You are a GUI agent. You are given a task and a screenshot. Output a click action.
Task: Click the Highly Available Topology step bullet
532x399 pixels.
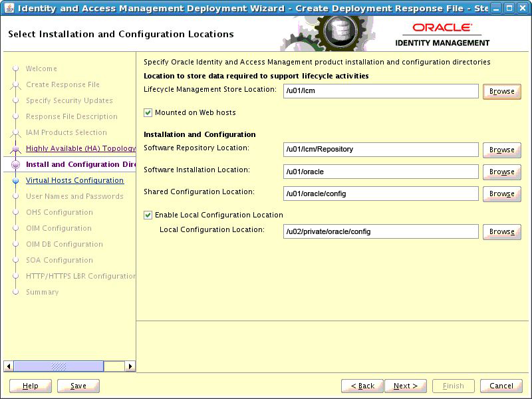click(x=15, y=148)
